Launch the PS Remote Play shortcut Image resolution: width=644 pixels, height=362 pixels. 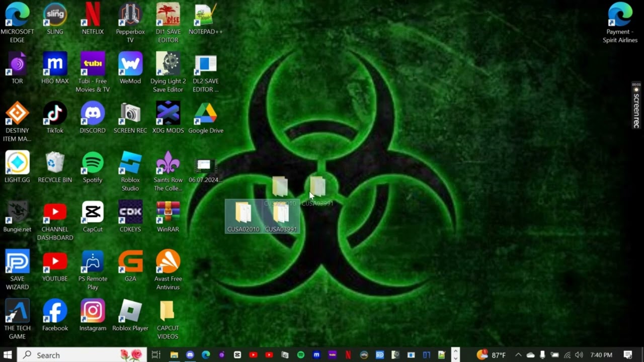(93, 270)
